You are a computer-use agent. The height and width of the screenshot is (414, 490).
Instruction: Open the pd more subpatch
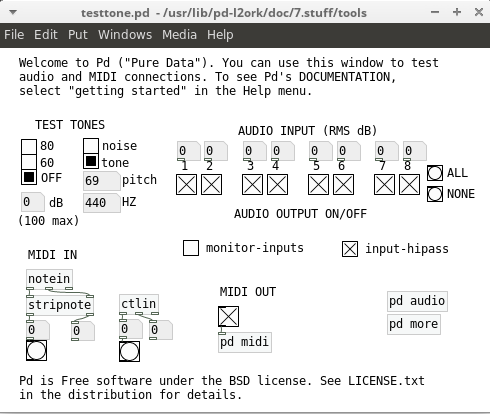click(414, 324)
